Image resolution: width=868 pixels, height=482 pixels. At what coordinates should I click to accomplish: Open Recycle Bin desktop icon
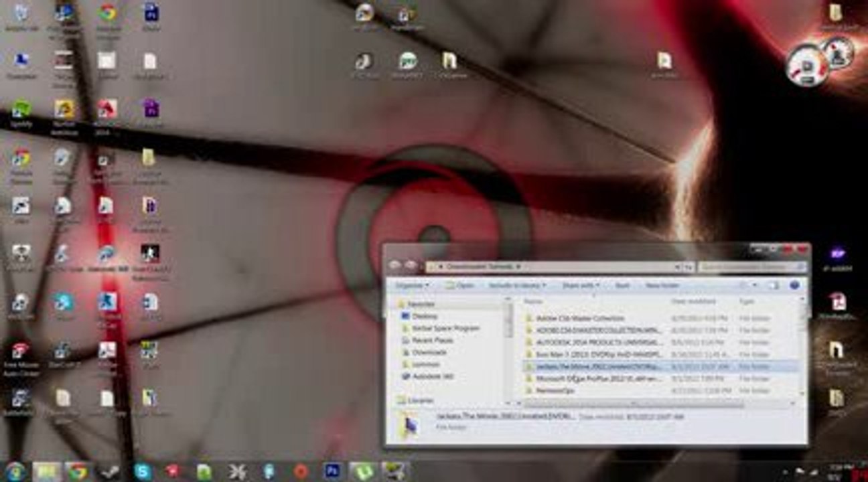[21, 17]
